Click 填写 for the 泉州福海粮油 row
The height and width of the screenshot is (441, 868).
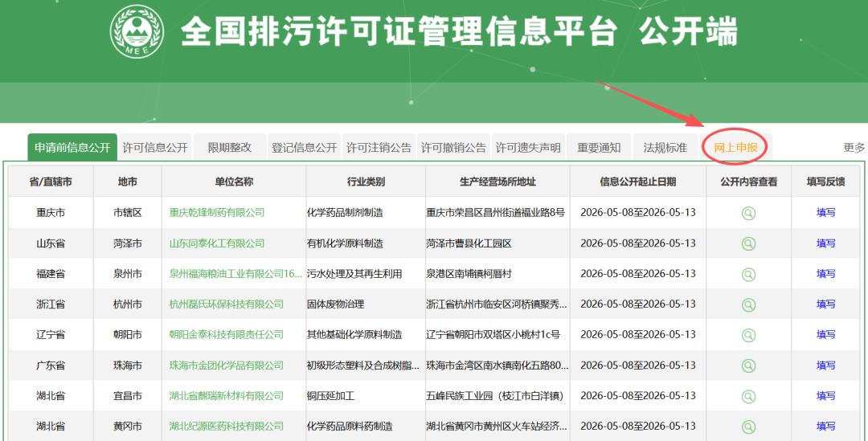pos(826,273)
